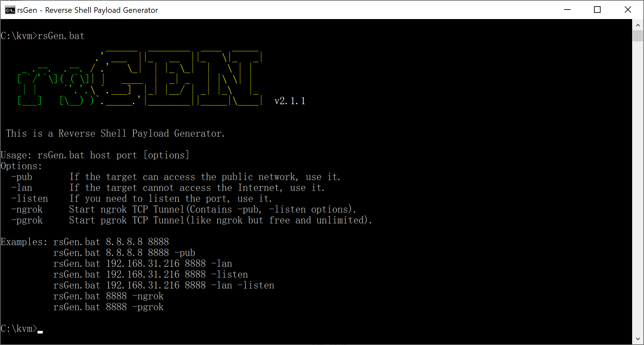The image size is (644, 345).
Task: Click the window title 'rsGen - Reverse Shell Payload Generator'
Action: (x=87, y=10)
